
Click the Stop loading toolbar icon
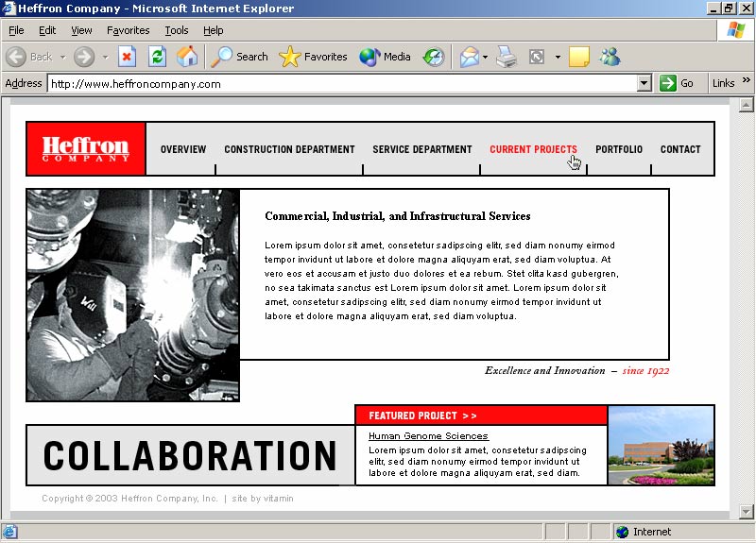tap(127, 57)
